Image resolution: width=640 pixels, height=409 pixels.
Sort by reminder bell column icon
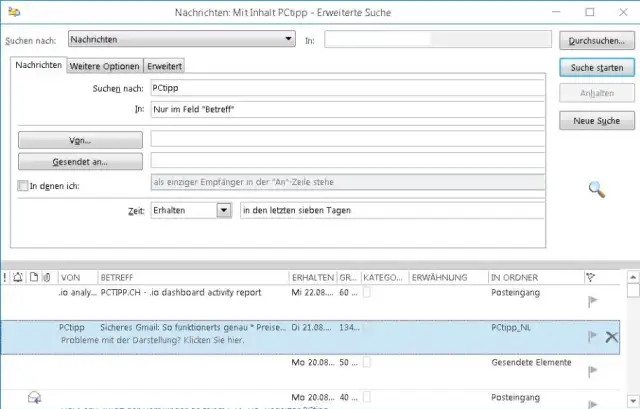(19, 277)
